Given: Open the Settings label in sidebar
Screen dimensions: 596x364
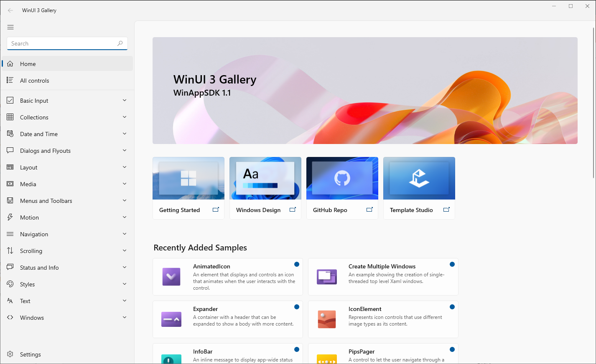Looking at the screenshot, I should coord(31,354).
